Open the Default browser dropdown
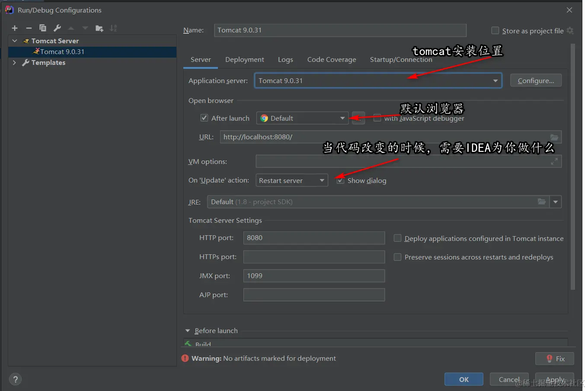This screenshot has width=588, height=391. point(303,118)
